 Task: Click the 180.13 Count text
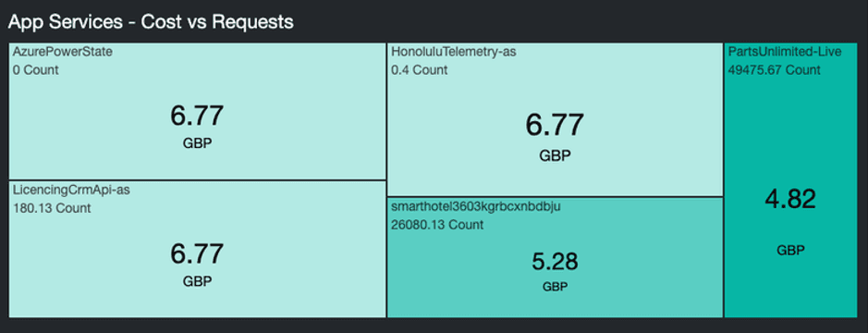click(52, 208)
